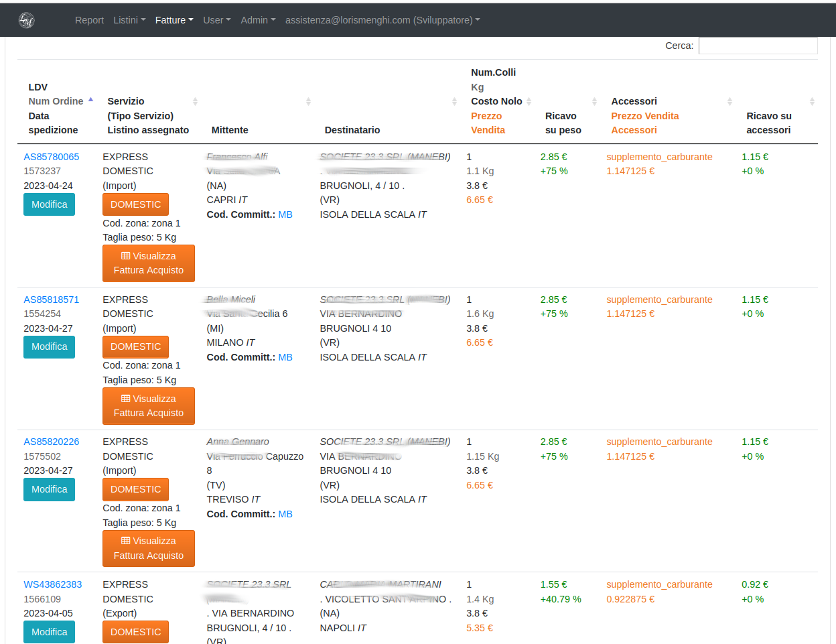
Task: Open the Listini dropdown menu
Action: pos(129,20)
